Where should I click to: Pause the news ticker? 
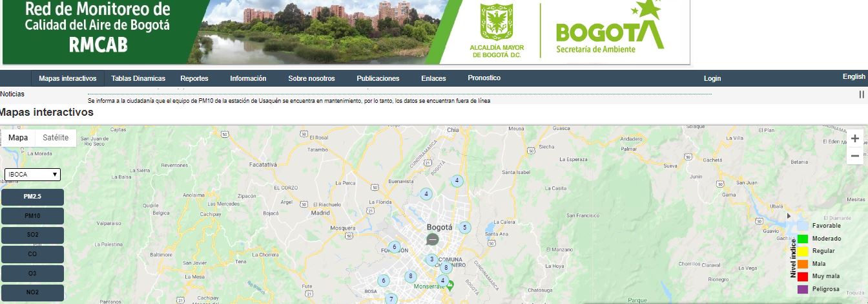[x=861, y=94]
